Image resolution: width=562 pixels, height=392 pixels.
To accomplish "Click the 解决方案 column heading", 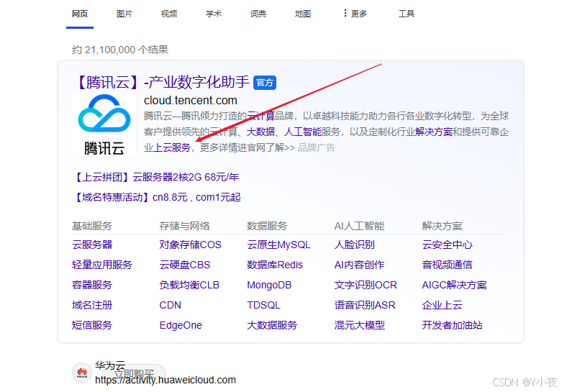I will click(442, 226).
